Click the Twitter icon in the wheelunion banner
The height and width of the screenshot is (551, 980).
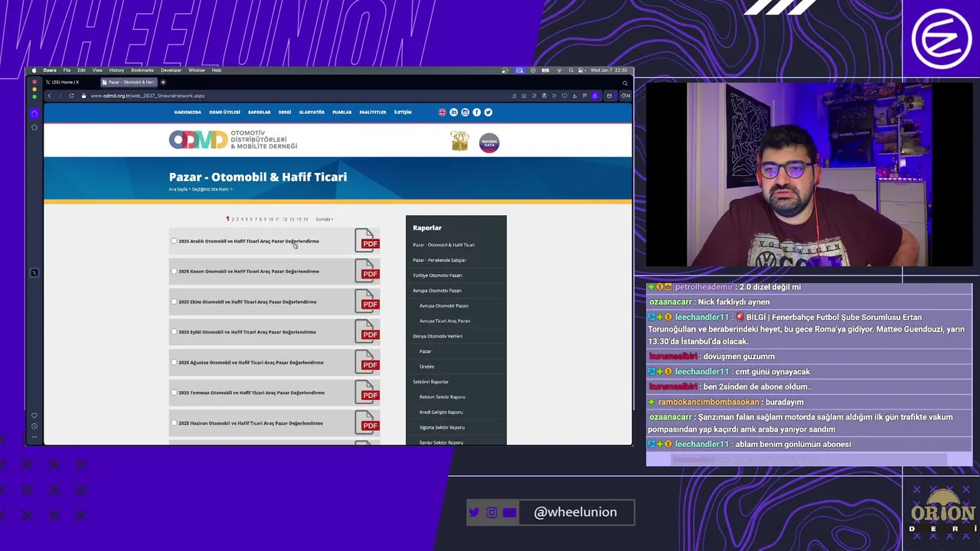[474, 513]
